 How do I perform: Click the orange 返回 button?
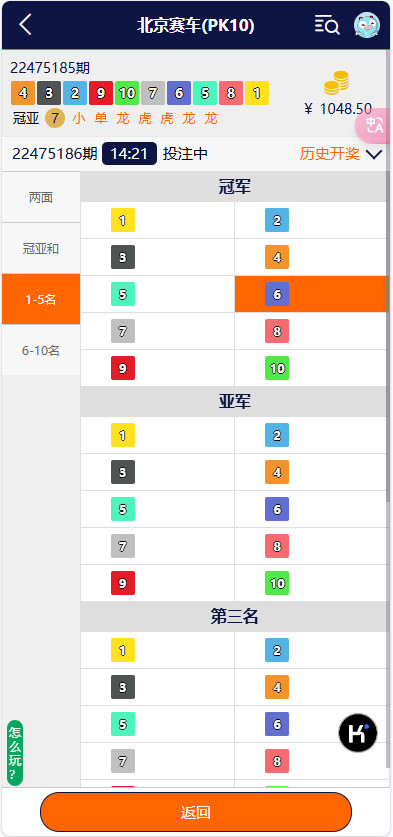click(x=196, y=812)
